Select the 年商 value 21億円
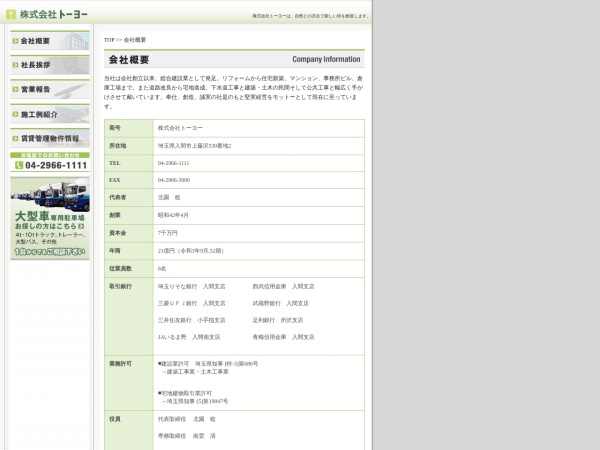The image size is (600, 450). coord(191,251)
